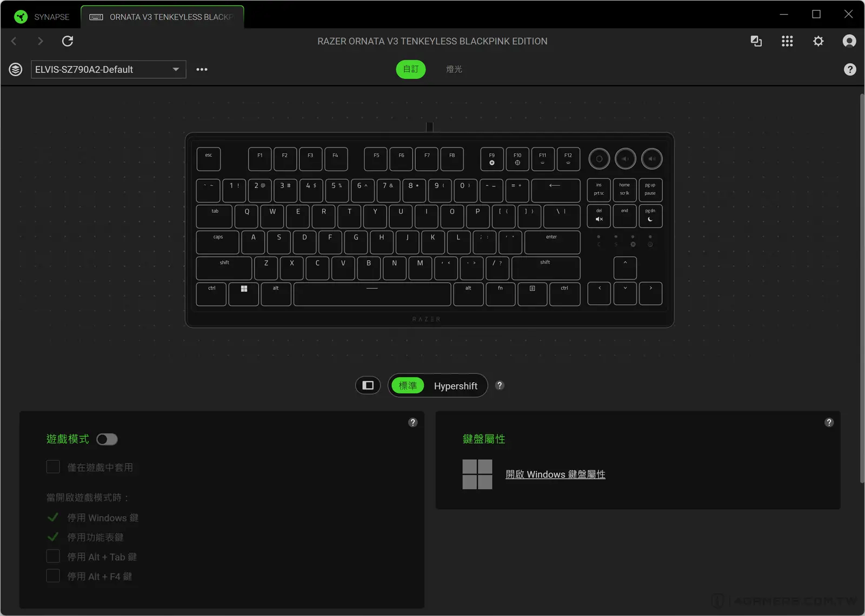This screenshot has width=865, height=616.
Task: Select the left arrow key
Action: [599, 293]
